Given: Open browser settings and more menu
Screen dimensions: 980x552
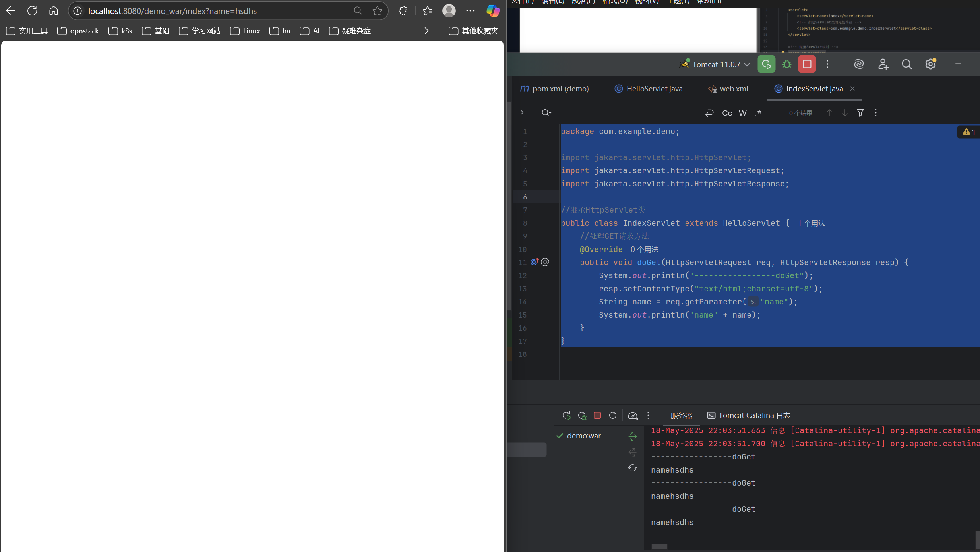Looking at the screenshot, I should click(470, 11).
